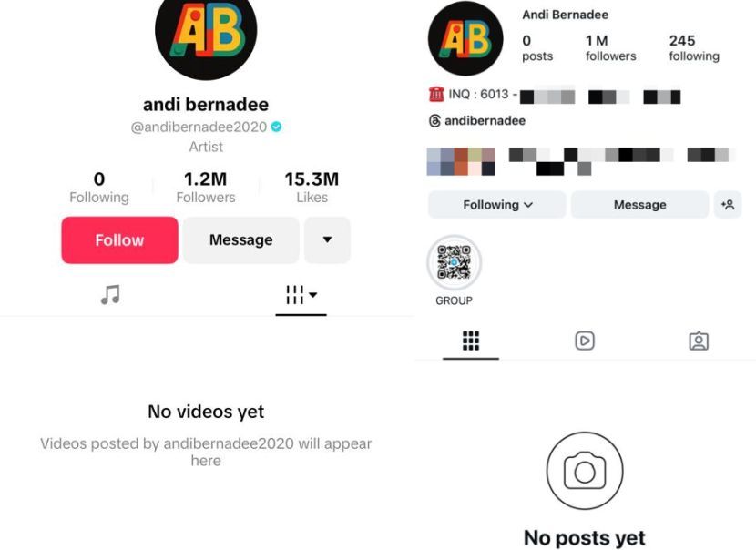Click the red Follow button
Screen dimensions: 756x550
pos(119,240)
